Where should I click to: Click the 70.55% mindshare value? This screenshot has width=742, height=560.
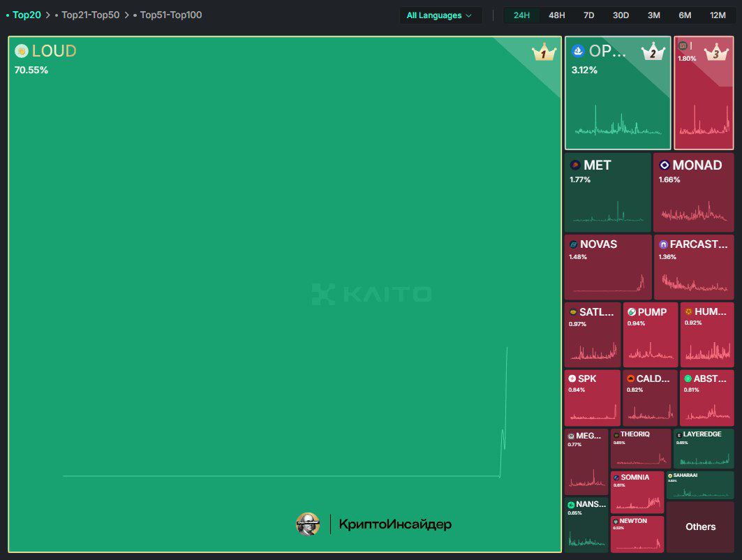[x=31, y=70]
